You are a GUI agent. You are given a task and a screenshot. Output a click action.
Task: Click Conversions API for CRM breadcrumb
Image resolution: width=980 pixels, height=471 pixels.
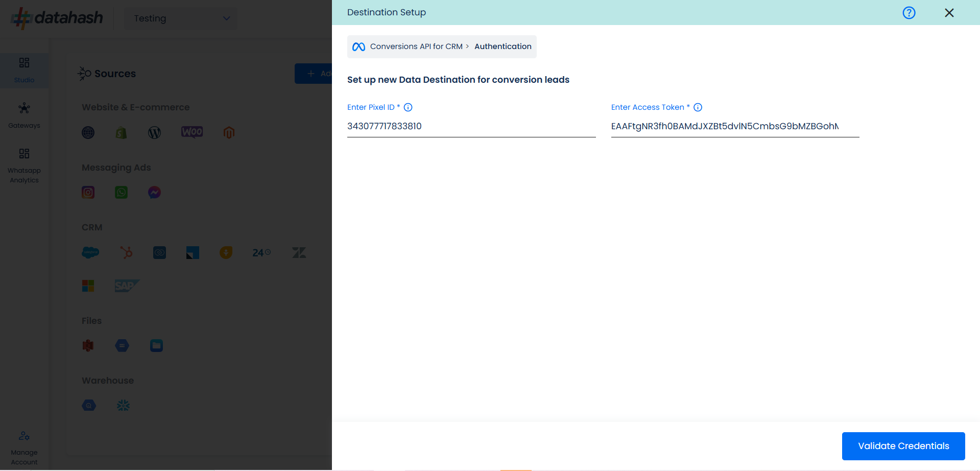point(416,46)
